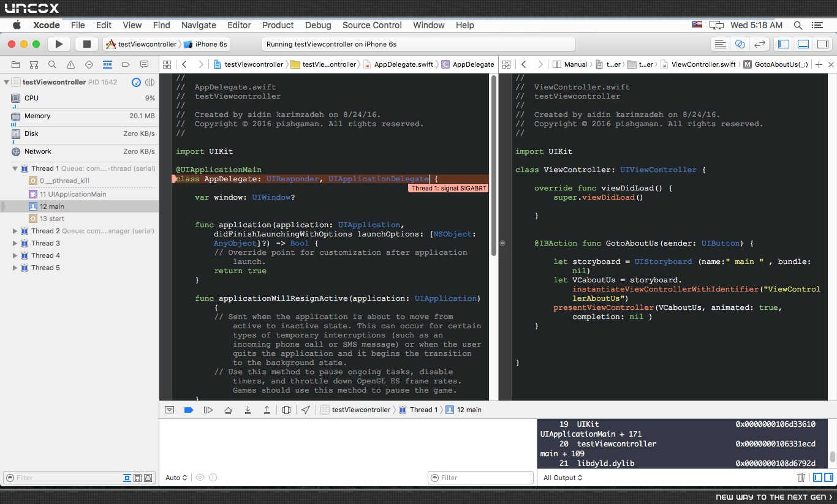Collapse Thread 1 disclosure triangle
Viewport: 837px width, 504px height.
(x=15, y=168)
